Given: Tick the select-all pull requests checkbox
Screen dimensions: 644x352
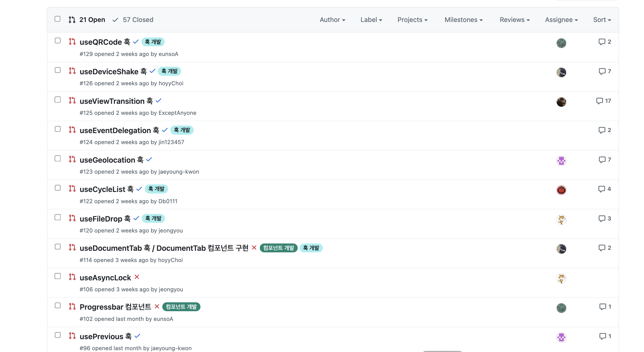Looking at the screenshot, I should [57, 19].
